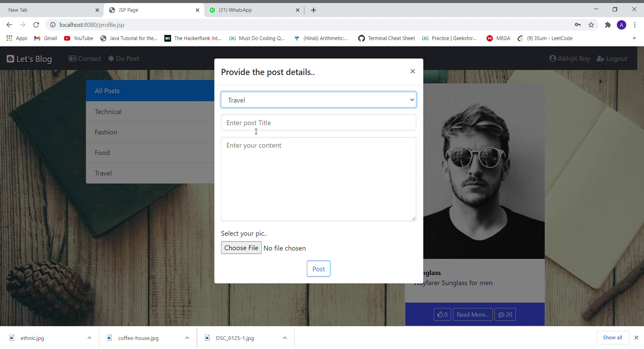644x349 pixels.
Task: Click the Post button
Action: (x=318, y=269)
